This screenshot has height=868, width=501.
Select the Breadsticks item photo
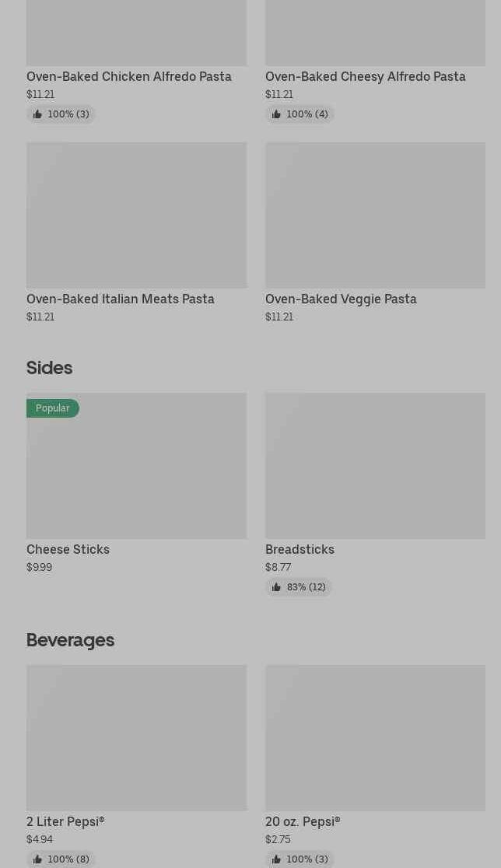point(375,465)
